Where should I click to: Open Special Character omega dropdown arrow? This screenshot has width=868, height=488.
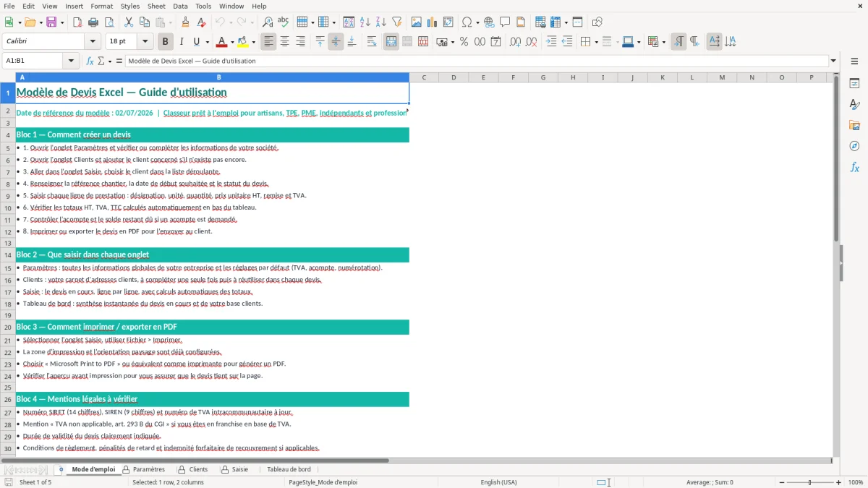click(477, 22)
